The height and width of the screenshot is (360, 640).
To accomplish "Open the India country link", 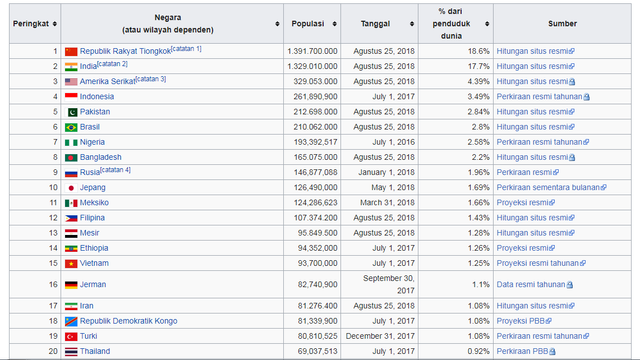I will [88, 66].
